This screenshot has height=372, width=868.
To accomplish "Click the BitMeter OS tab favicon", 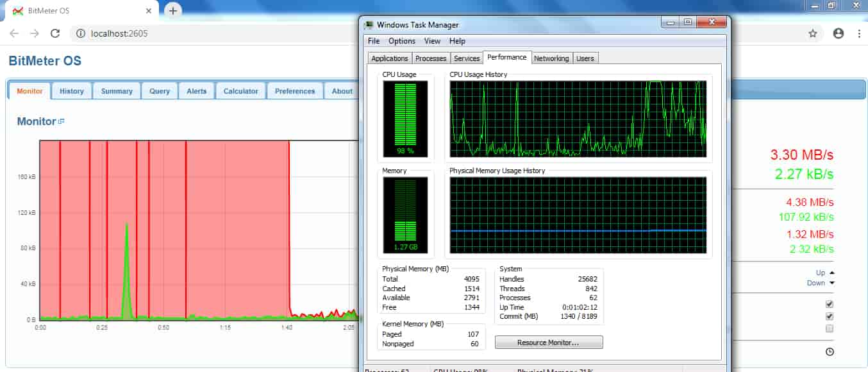I will pos(19,11).
